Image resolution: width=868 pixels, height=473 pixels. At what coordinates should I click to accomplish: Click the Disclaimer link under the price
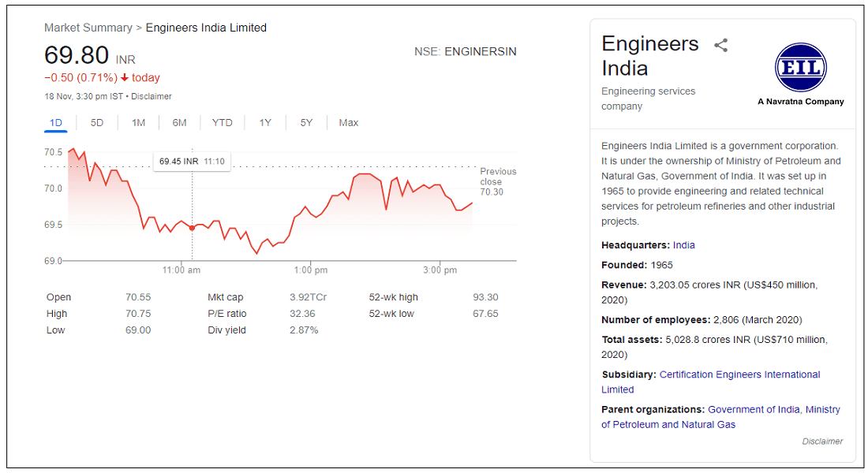(x=152, y=96)
